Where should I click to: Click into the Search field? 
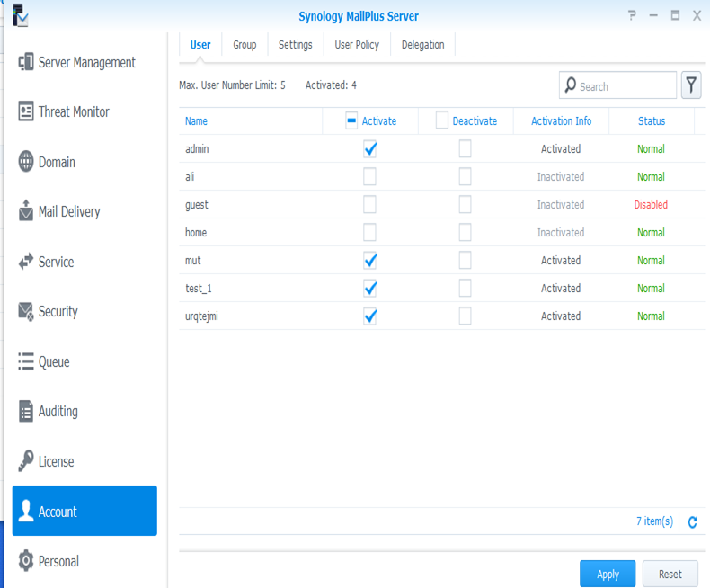[x=618, y=85]
